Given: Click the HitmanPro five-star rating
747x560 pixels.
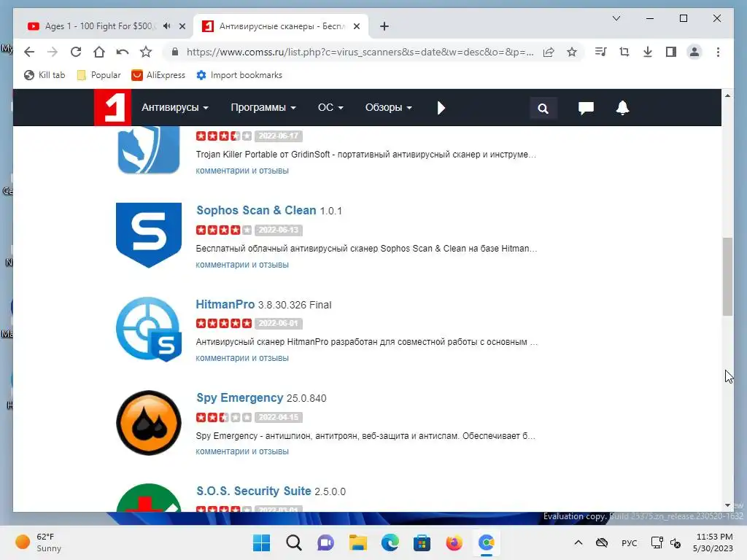Looking at the screenshot, I should [223, 323].
